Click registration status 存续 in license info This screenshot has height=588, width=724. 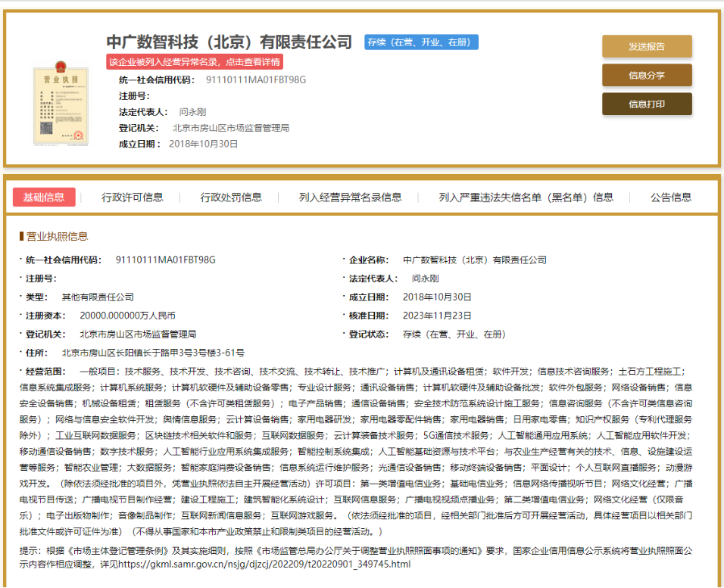click(454, 334)
